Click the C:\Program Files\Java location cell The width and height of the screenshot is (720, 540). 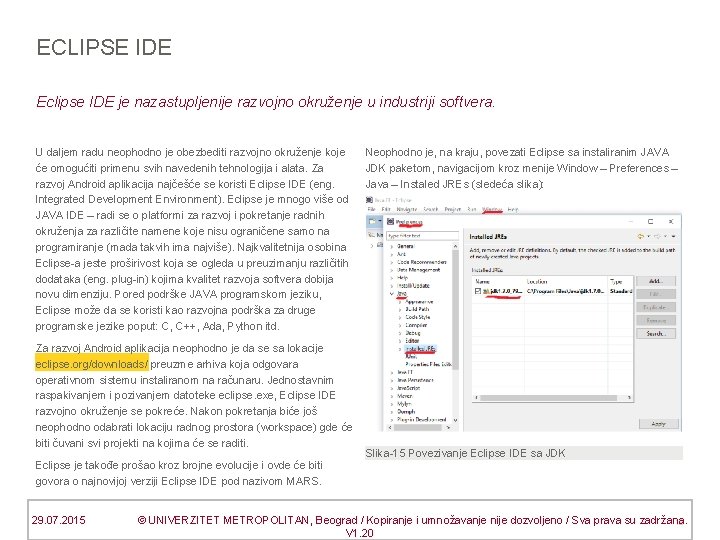pos(565,291)
